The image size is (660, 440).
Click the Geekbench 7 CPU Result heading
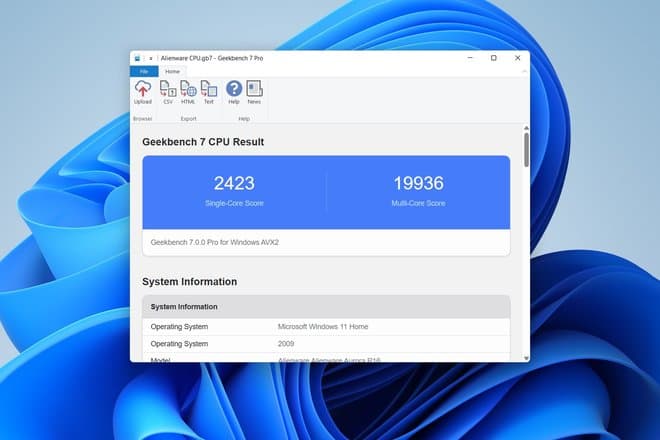pyautogui.click(x=203, y=142)
